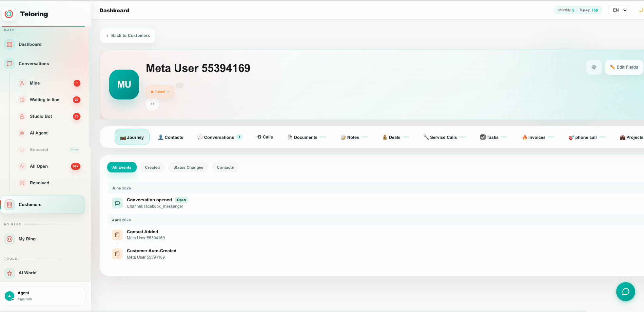The image size is (644, 312).
Task: Open the floating chat bubble button
Action: pyautogui.click(x=625, y=292)
